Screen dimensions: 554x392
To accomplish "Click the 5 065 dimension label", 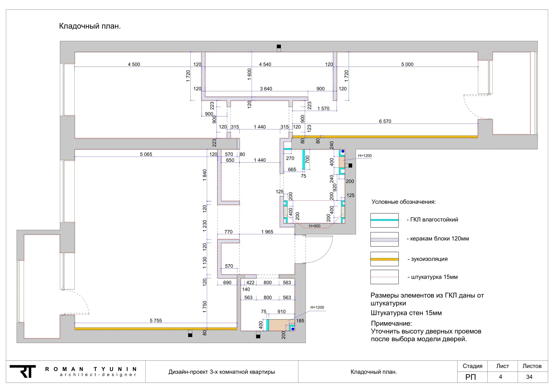I will pyautogui.click(x=146, y=154).
